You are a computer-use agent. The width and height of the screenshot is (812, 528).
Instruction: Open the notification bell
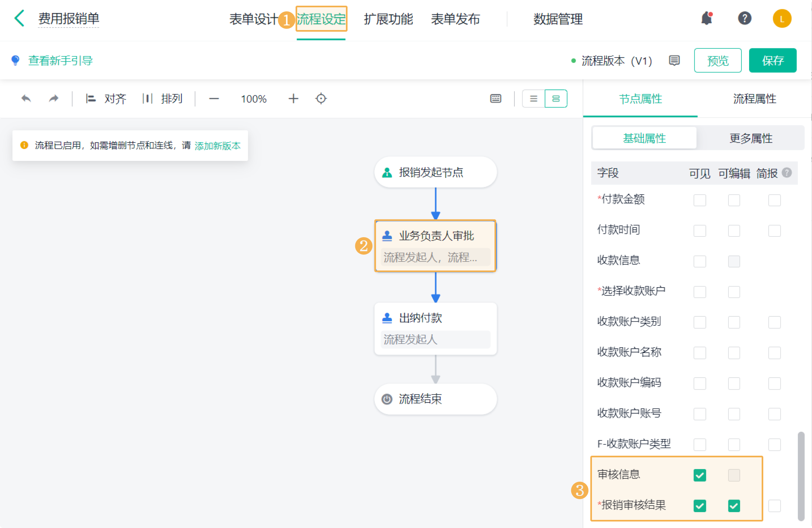tap(707, 19)
